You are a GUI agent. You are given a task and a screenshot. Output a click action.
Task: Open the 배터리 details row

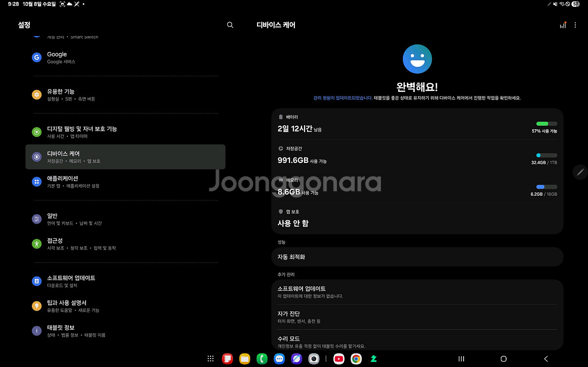(417, 124)
